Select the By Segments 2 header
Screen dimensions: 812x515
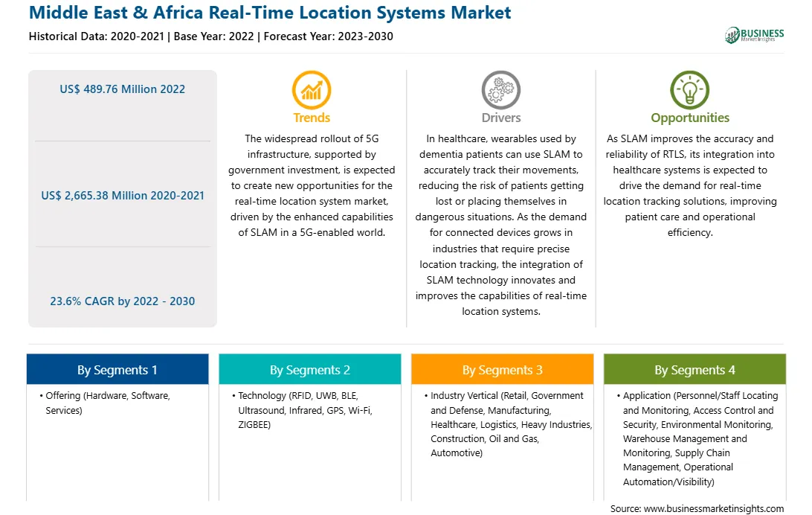309,369
